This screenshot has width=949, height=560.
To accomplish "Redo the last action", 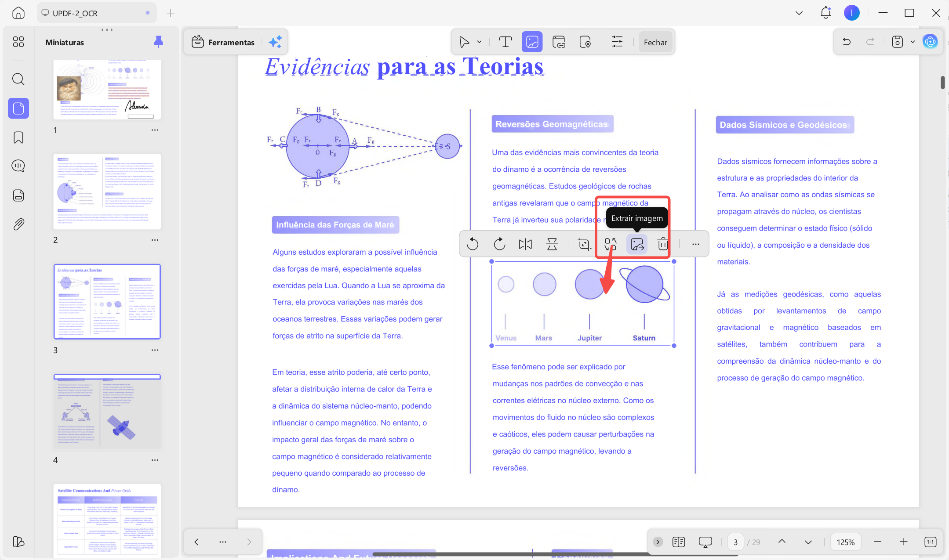I will tap(870, 42).
